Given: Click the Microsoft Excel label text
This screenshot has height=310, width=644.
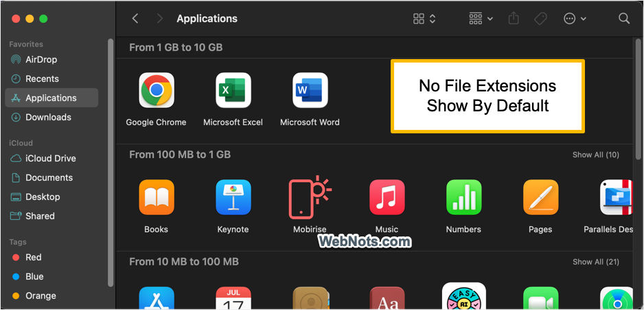Looking at the screenshot, I should [x=233, y=122].
